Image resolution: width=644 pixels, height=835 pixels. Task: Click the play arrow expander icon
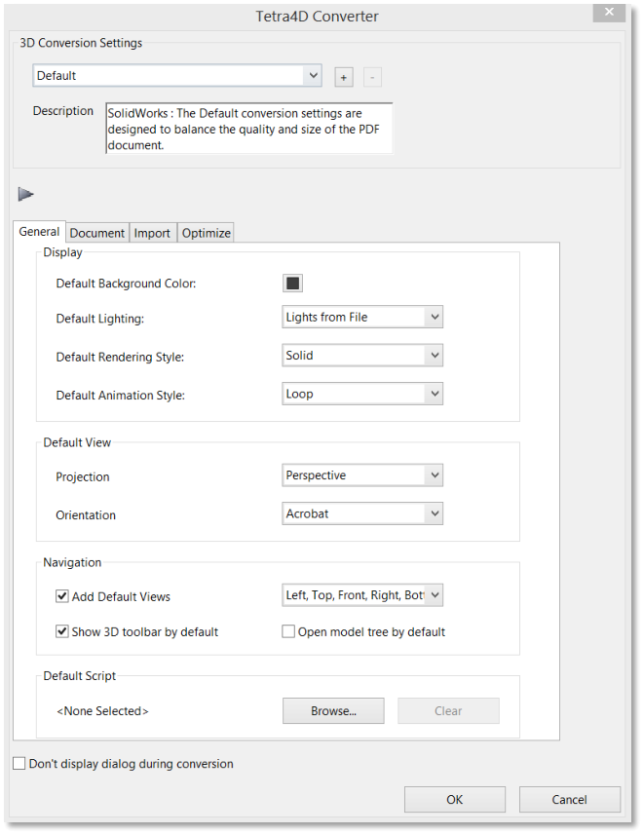25,194
